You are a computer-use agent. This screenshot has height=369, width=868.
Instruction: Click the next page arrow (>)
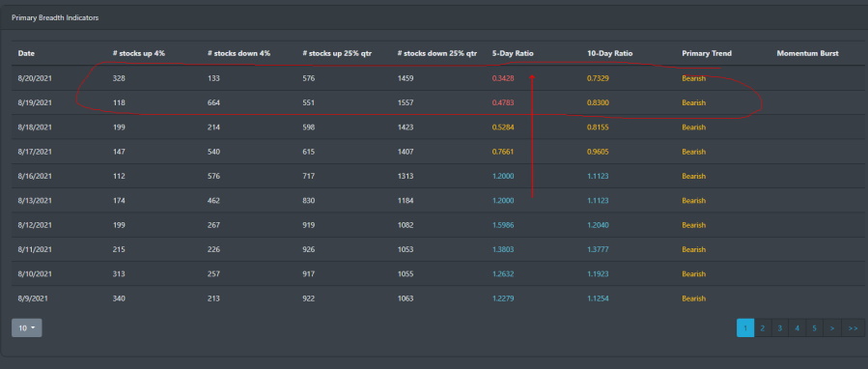point(832,328)
